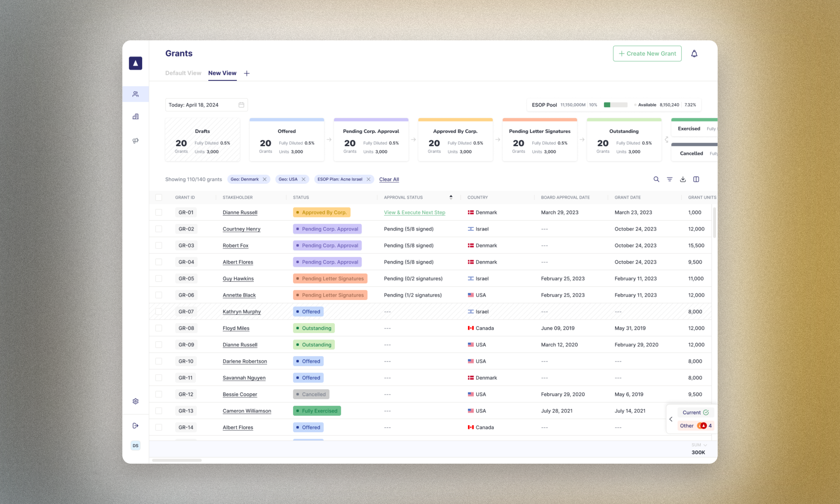Click the Other alert badge icon
This screenshot has height=504, width=840.
pos(702,426)
